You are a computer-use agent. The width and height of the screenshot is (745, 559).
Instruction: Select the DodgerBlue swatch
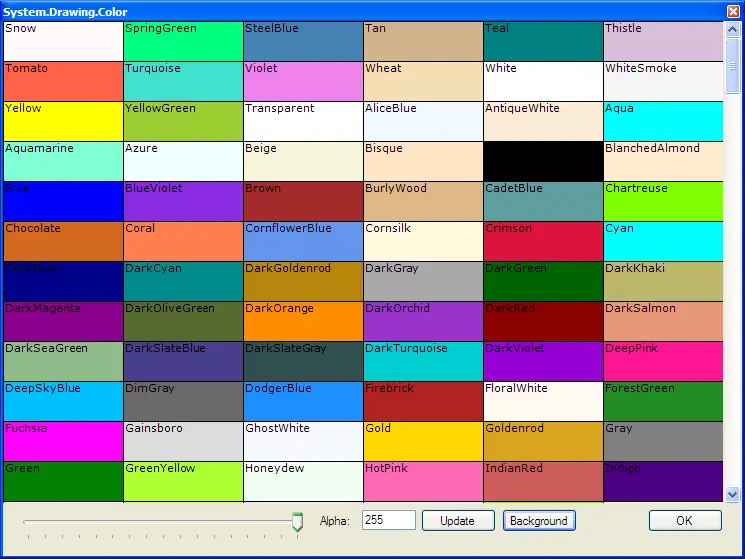(x=303, y=401)
